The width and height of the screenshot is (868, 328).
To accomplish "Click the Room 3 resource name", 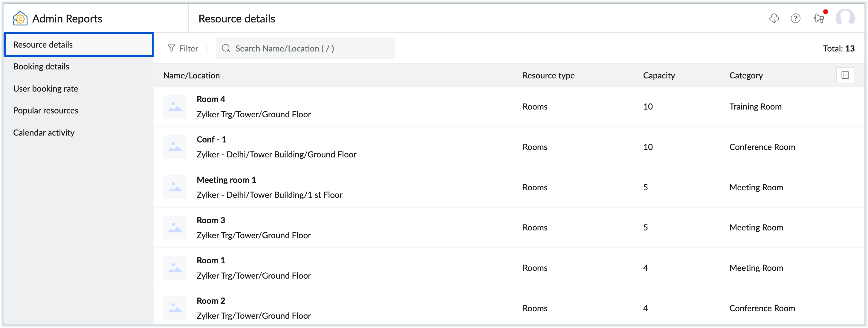I will point(211,220).
